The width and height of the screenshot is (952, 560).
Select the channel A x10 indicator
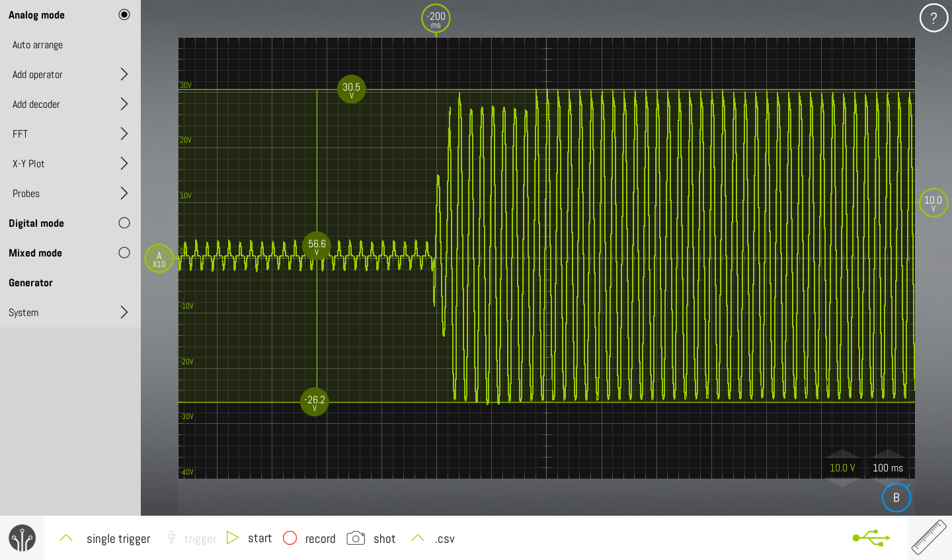tap(159, 259)
